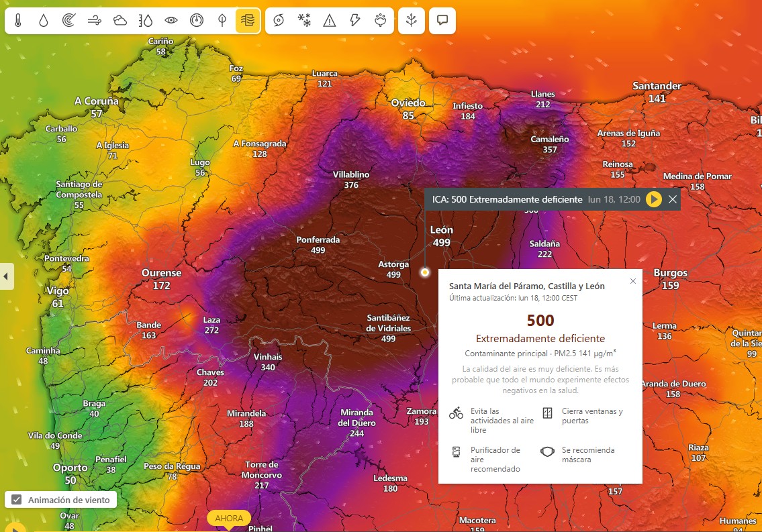The width and height of the screenshot is (762, 532).
Task: Open the severe weather alerts triangle
Action: point(330,21)
